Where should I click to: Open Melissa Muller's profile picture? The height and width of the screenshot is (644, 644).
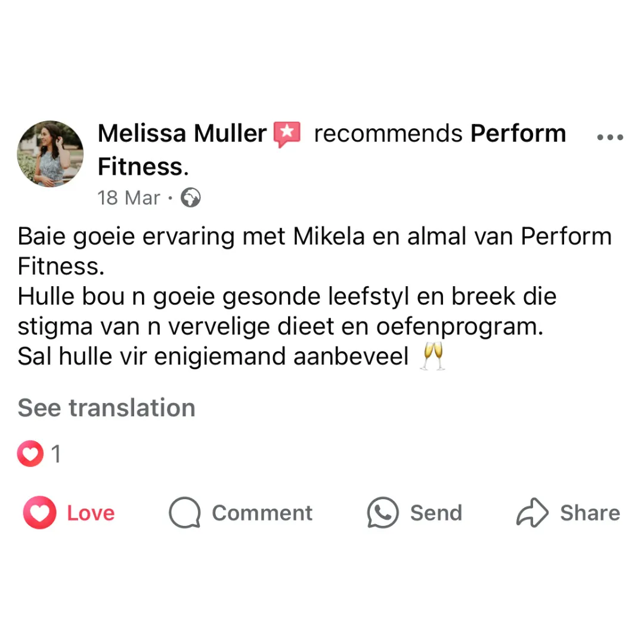(50, 154)
